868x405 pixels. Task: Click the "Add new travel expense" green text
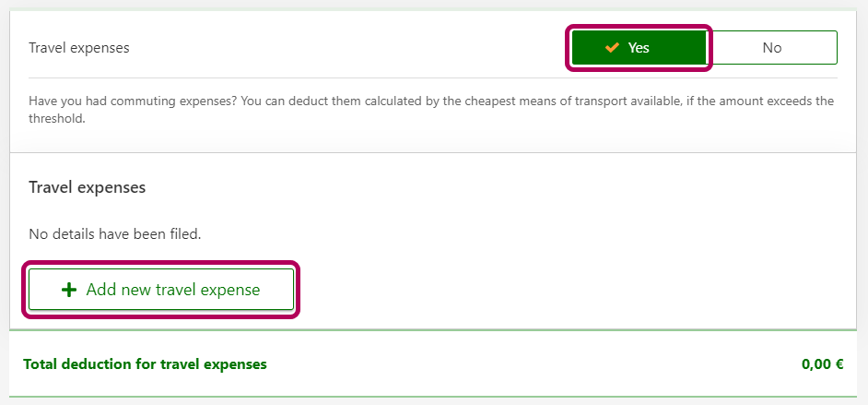(x=173, y=290)
